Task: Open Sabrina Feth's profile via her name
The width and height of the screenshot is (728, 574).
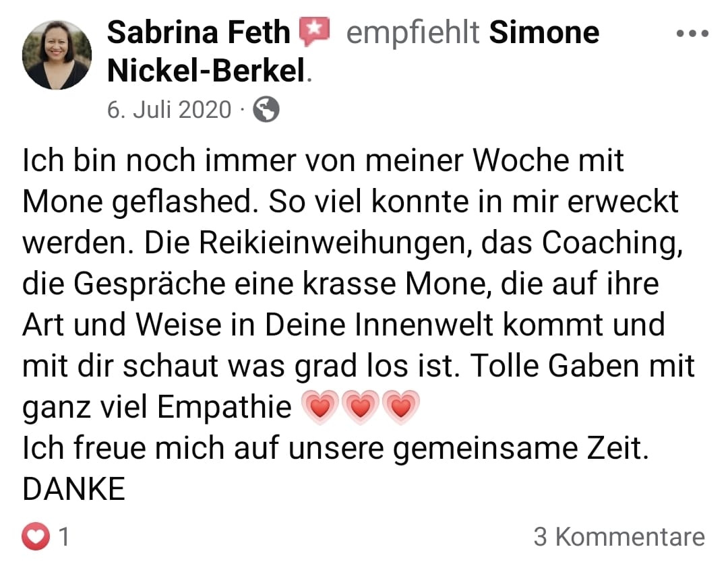Action: coord(198,32)
